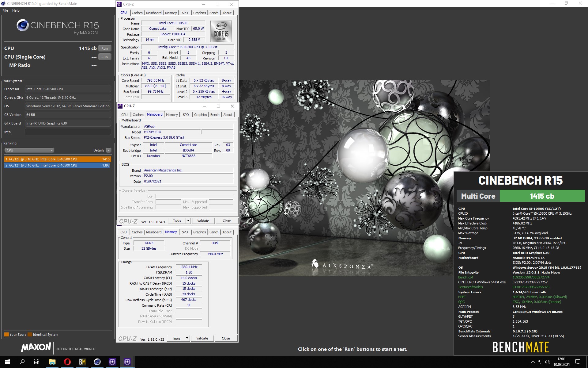Viewport: 588px width, 368px height.
Task: Switch to Cinebench taskbar icon
Action: (x=97, y=362)
